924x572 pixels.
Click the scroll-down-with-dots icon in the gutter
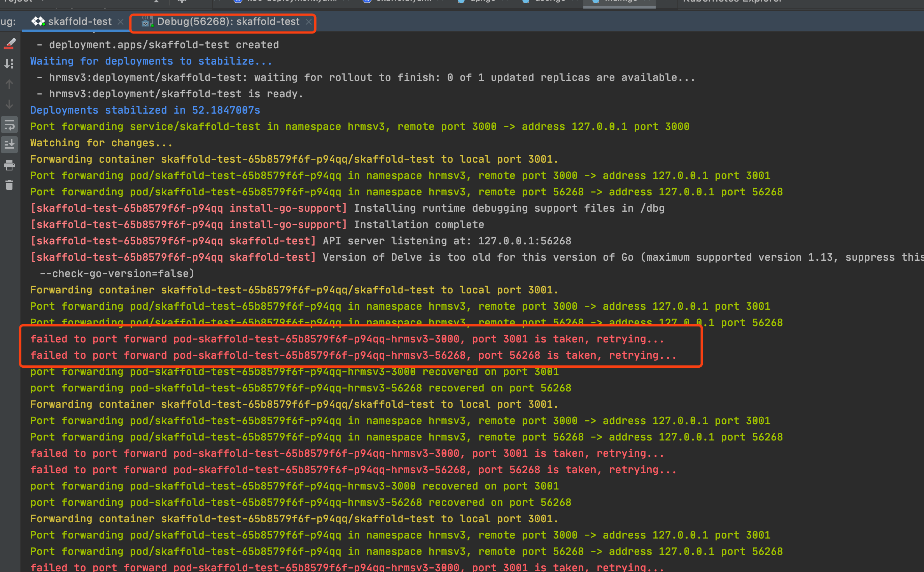9,63
